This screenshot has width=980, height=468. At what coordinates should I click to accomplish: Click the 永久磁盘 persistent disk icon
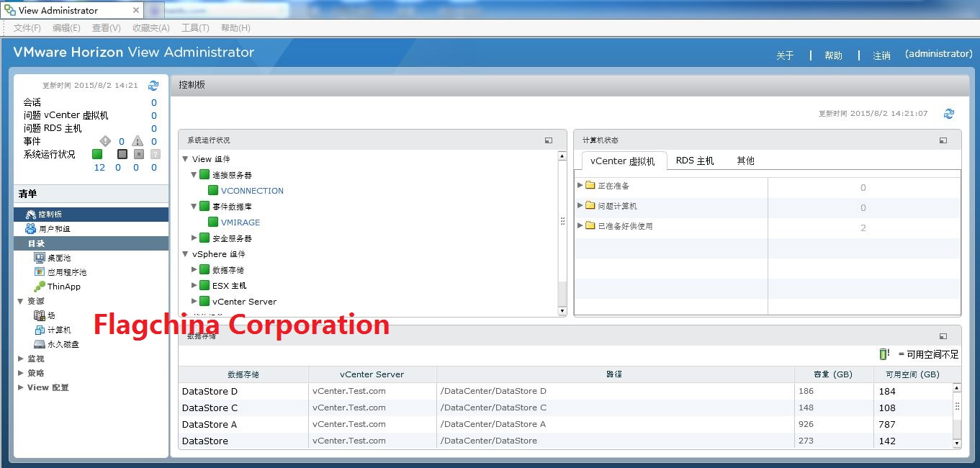pyautogui.click(x=40, y=344)
